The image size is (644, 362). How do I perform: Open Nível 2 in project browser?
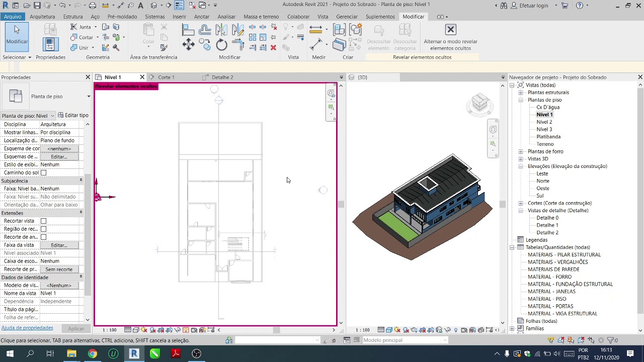[x=544, y=122]
